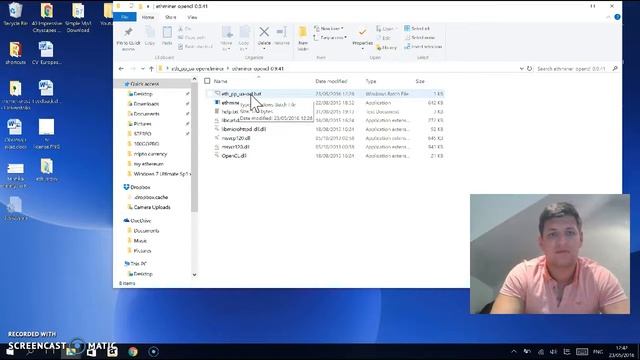Click the File Explorer taskbar icon
The image size is (640, 360).
click(71, 351)
